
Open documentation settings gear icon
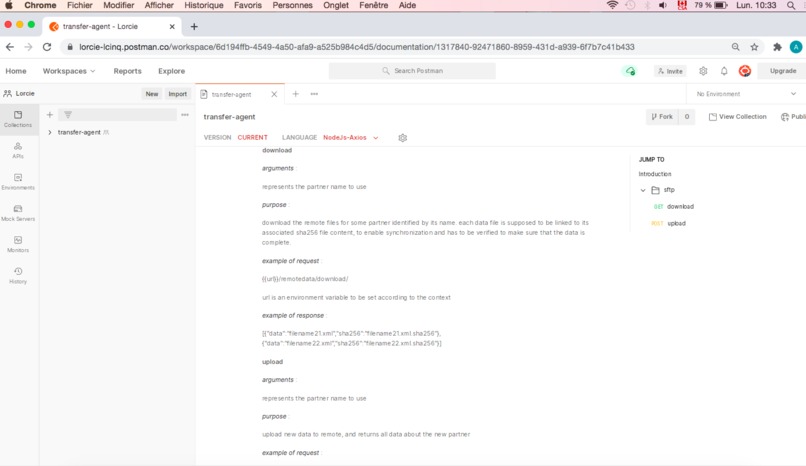coord(402,138)
